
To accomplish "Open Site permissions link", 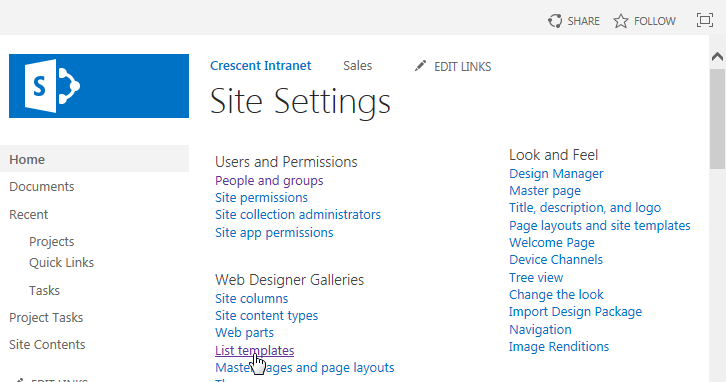I will pos(261,198).
